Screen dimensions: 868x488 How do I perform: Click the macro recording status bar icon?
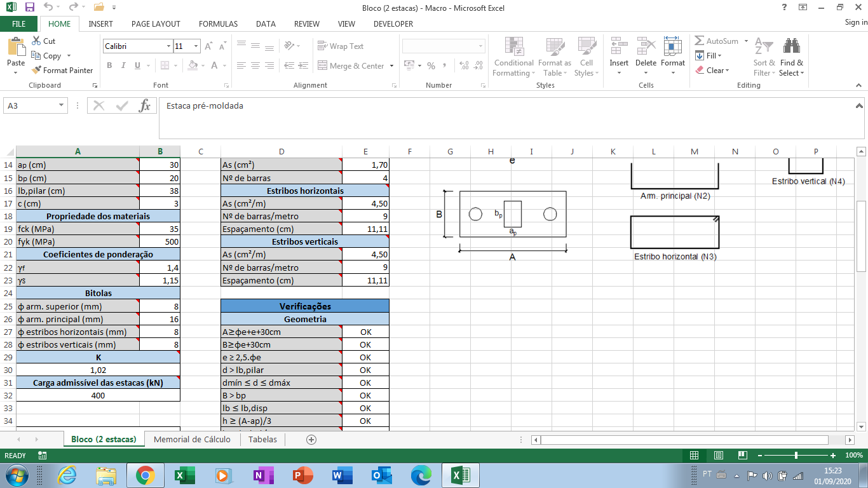pos(43,456)
